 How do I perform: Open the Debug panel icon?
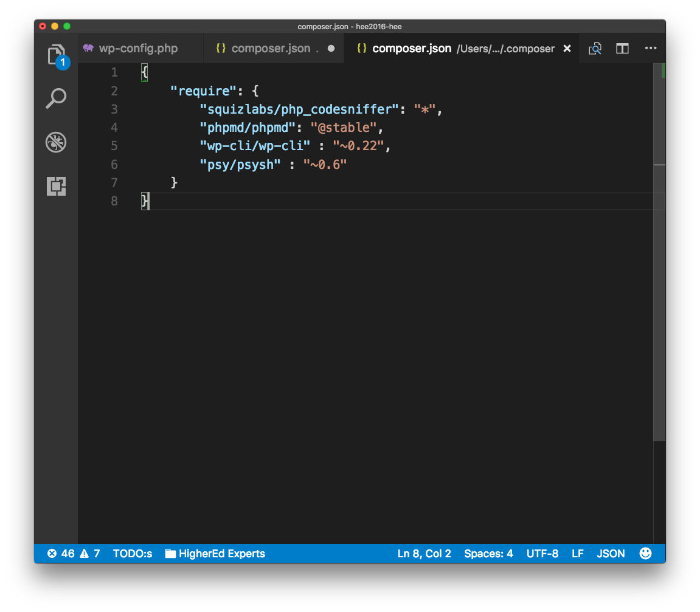[x=56, y=142]
